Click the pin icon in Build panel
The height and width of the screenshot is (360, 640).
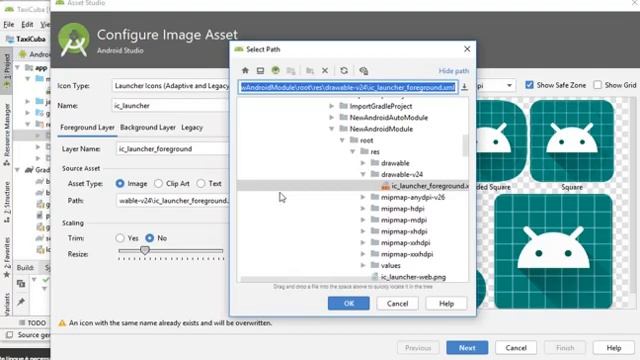coord(21,302)
